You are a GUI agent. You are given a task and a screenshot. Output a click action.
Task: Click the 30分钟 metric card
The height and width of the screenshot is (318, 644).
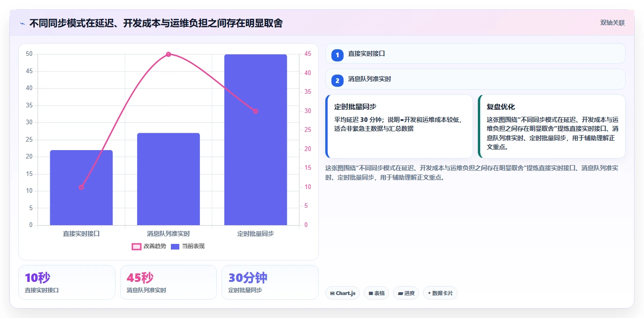tap(270, 282)
